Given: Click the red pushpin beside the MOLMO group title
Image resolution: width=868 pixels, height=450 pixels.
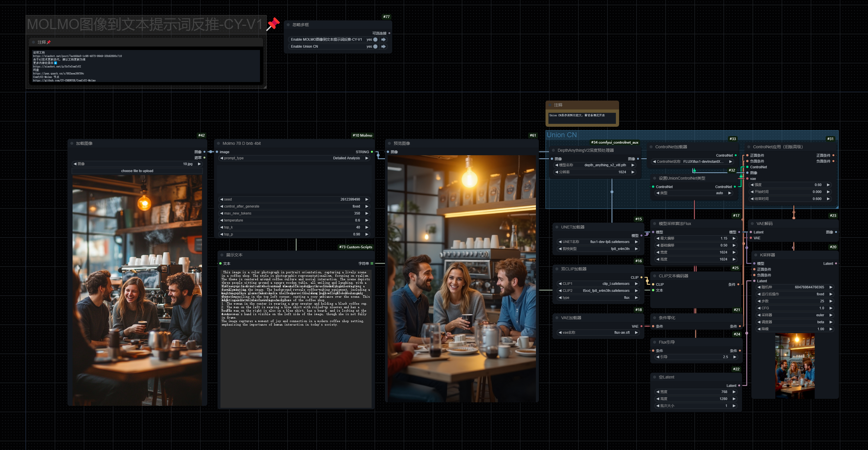Looking at the screenshot, I should pos(273,24).
